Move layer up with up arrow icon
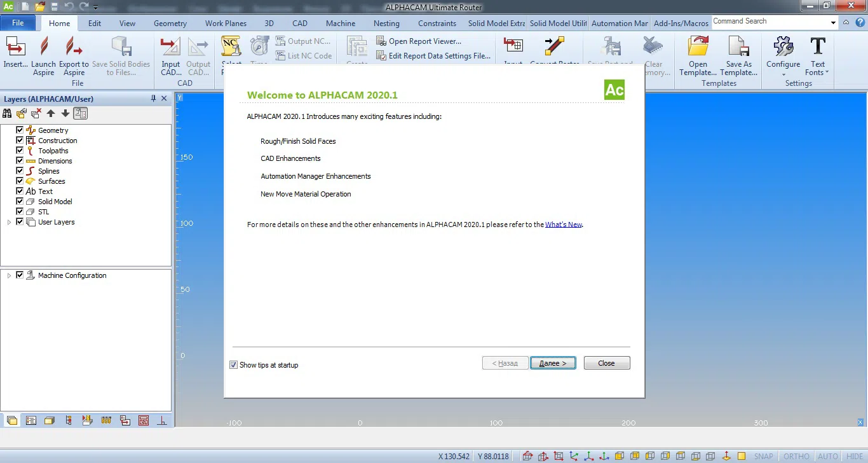The width and height of the screenshot is (868, 463). (51, 114)
